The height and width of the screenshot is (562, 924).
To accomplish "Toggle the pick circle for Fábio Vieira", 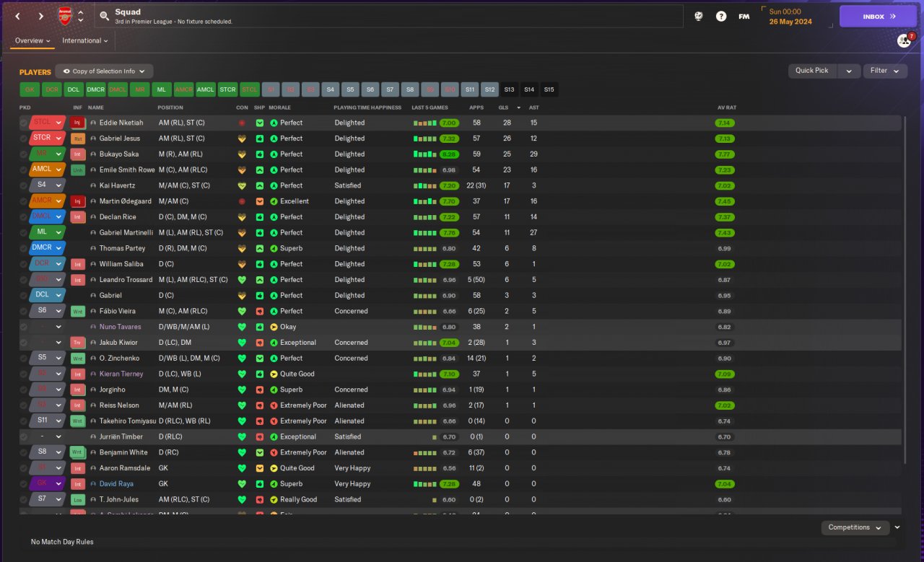I will coord(23,312).
